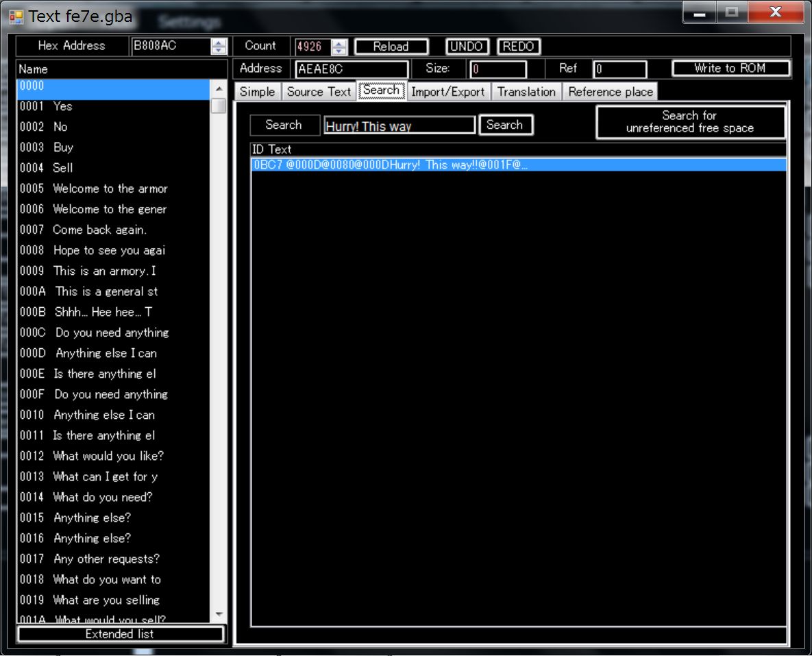Switch to the Simple tab
812x656 pixels.
click(257, 92)
